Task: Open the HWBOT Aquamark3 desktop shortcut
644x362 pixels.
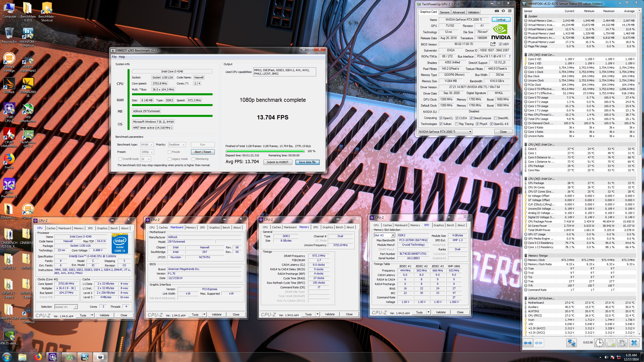Action: coord(28,62)
